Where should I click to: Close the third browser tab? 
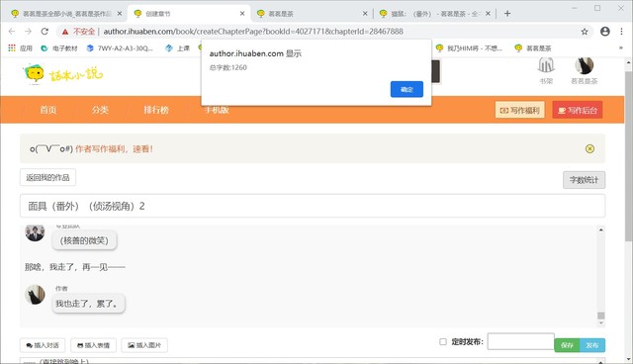365,13
